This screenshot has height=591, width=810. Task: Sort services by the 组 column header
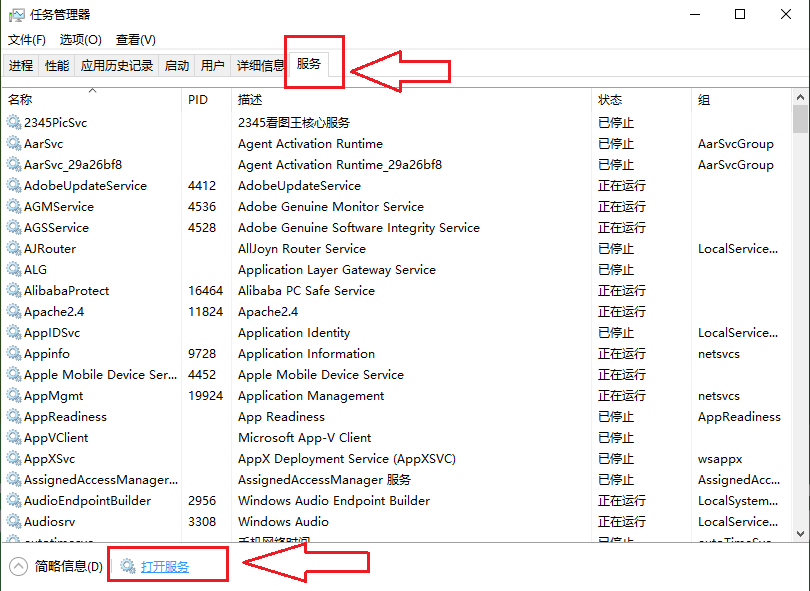click(741, 100)
